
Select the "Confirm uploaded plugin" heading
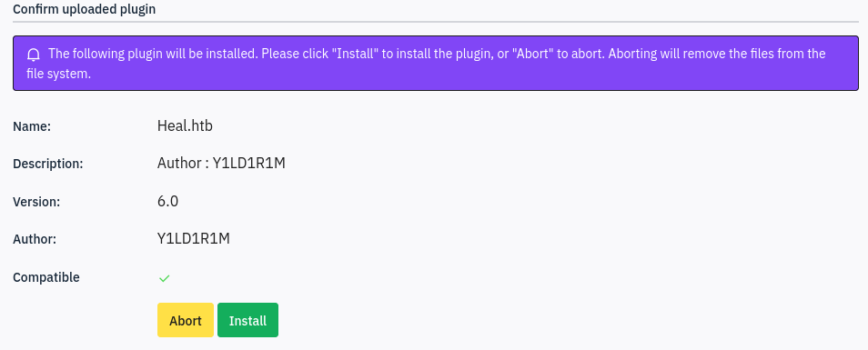coord(84,9)
